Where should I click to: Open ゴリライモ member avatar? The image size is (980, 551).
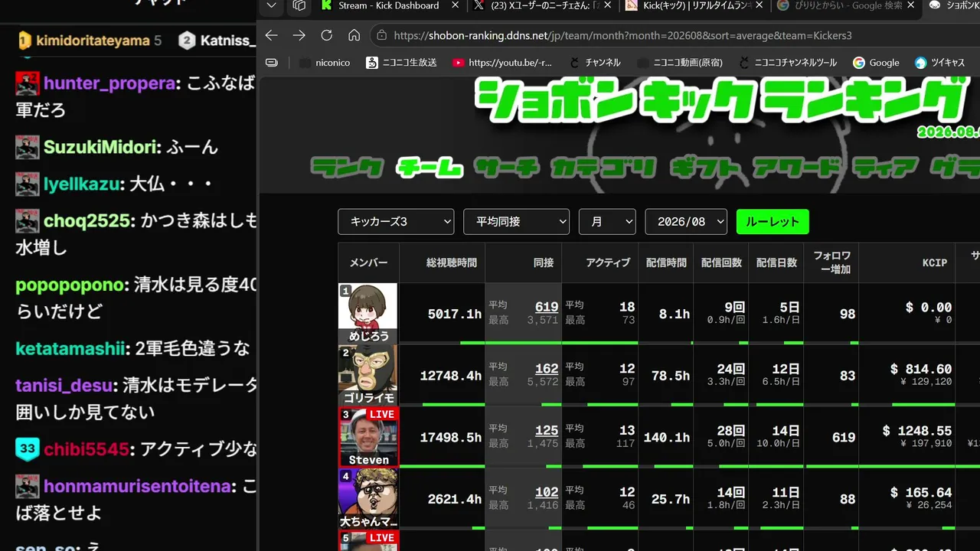pos(368,375)
